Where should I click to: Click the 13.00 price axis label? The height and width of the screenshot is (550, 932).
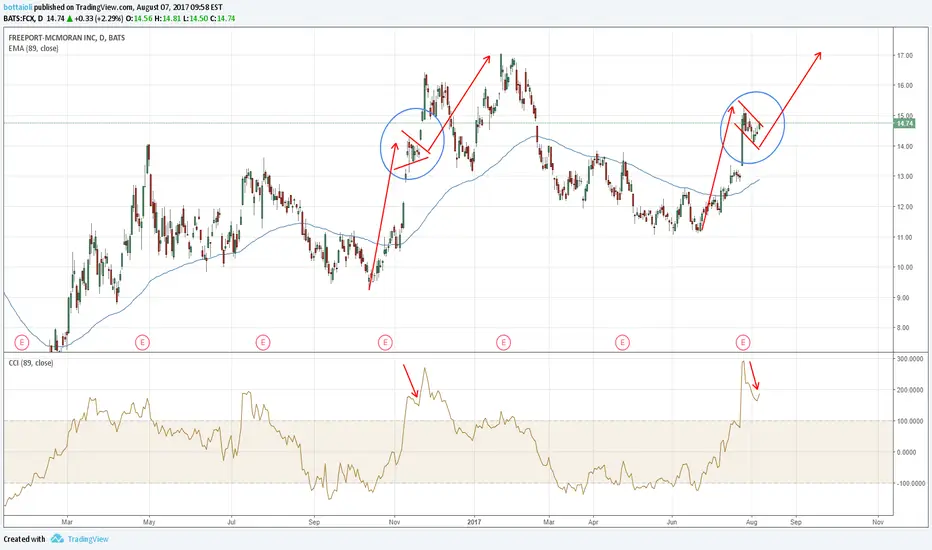[x=905, y=177]
